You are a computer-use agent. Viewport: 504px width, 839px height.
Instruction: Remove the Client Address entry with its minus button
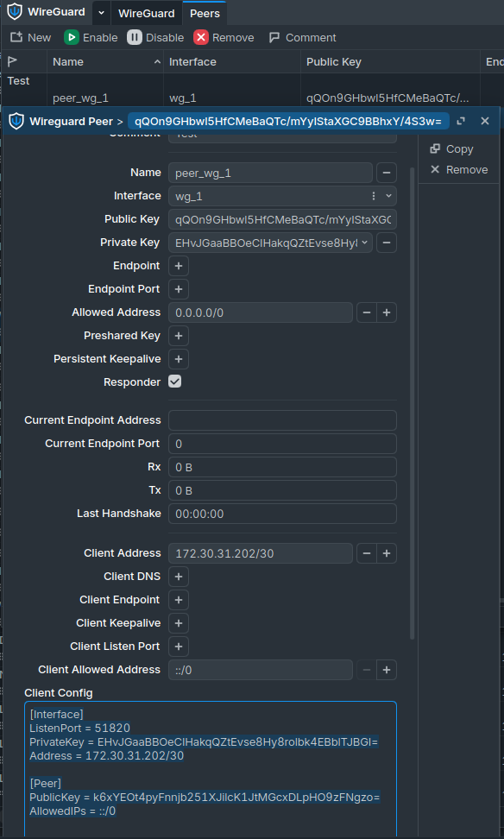point(367,553)
